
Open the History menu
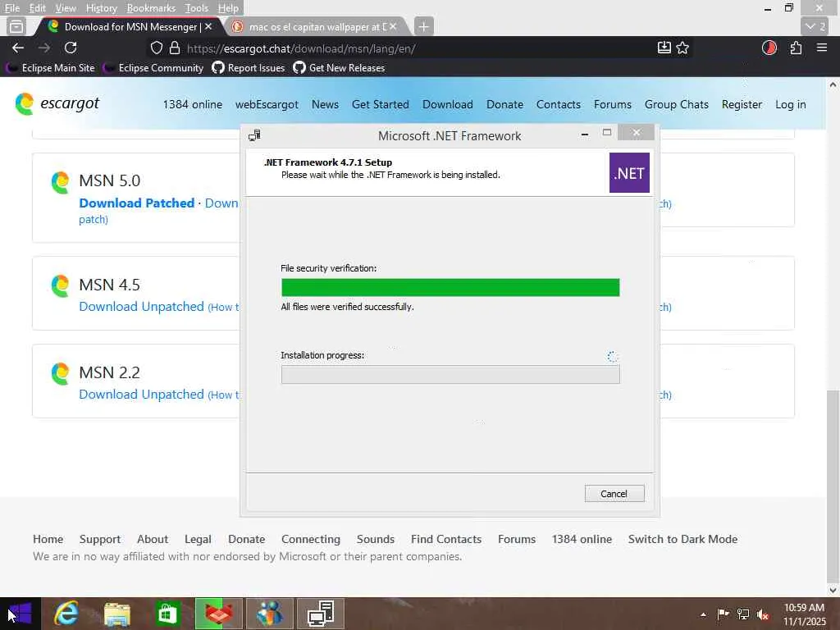101,8
